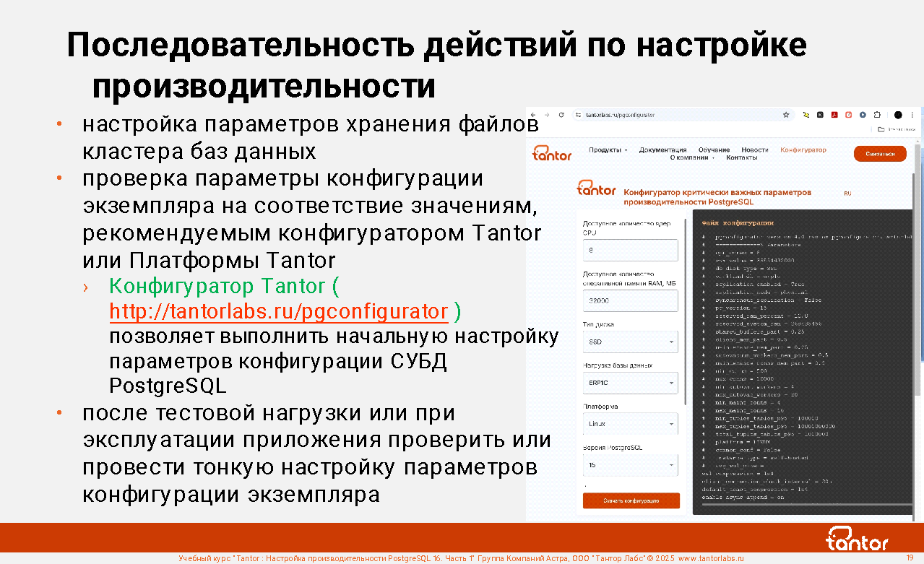The height and width of the screenshot is (564, 924).
Task: Click the browser profile avatar
Action: coord(898,115)
